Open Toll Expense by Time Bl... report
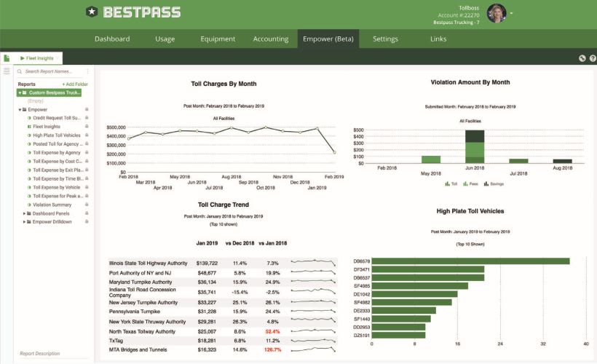This screenshot has width=597, height=364. 58,178
